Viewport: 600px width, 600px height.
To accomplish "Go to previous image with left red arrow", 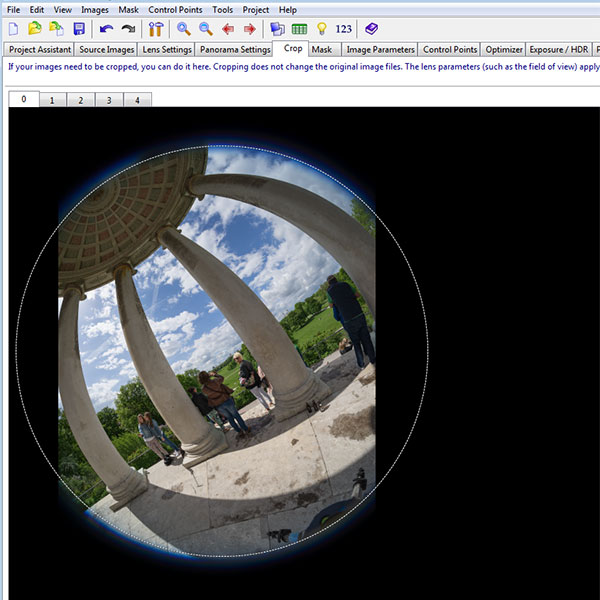I will pyautogui.click(x=228, y=29).
